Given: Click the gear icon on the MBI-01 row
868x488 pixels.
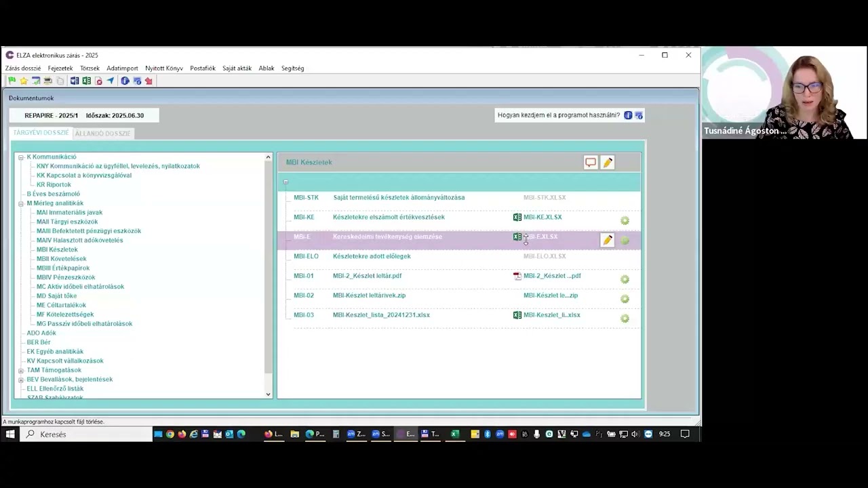Looking at the screenshot, I should 625,279.
